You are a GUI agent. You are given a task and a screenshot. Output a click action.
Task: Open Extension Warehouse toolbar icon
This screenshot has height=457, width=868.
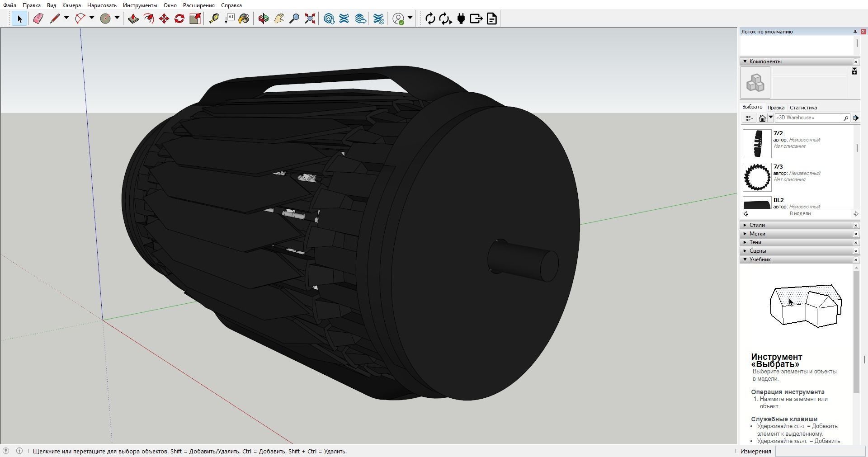tap(344, 19)
